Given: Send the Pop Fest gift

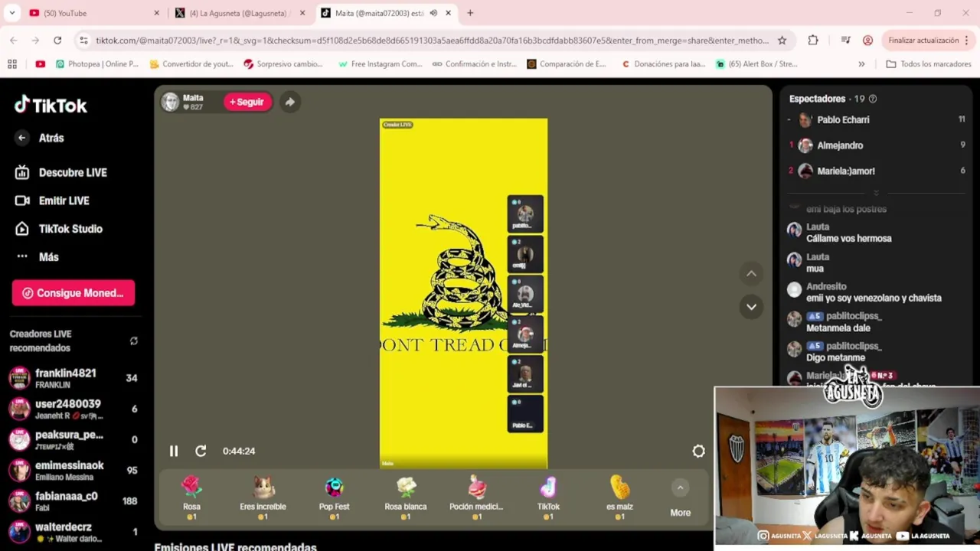Looking at the screenshot, I should [334, 497].
